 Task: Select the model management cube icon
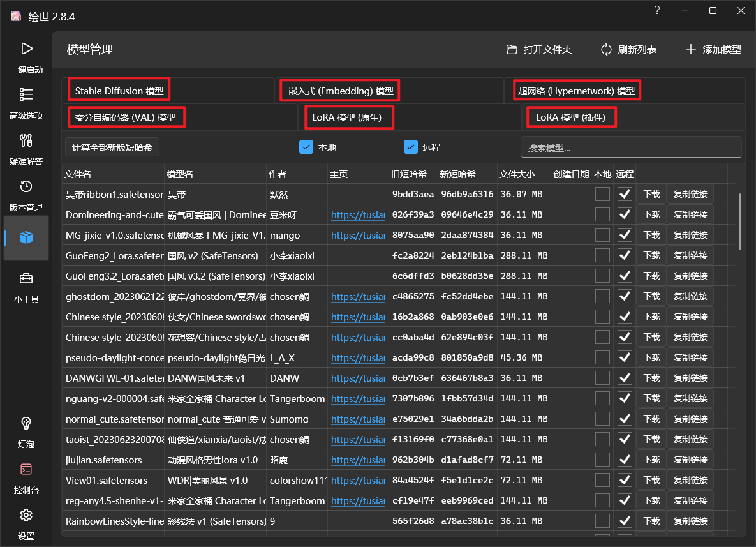[26, 237]
